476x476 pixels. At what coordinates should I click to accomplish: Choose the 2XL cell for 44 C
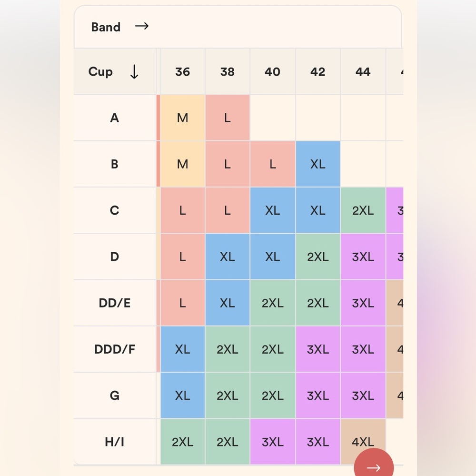click(x=363, y=210)
